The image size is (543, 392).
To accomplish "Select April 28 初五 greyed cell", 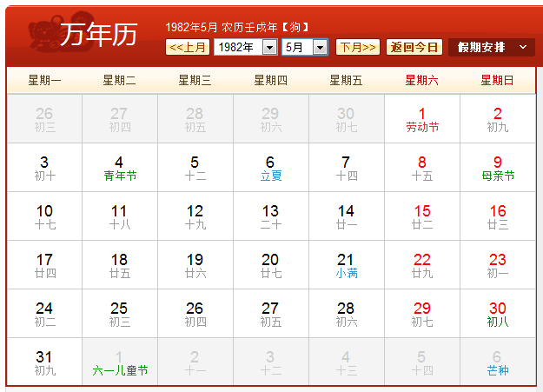I will (x=195, y=118).
